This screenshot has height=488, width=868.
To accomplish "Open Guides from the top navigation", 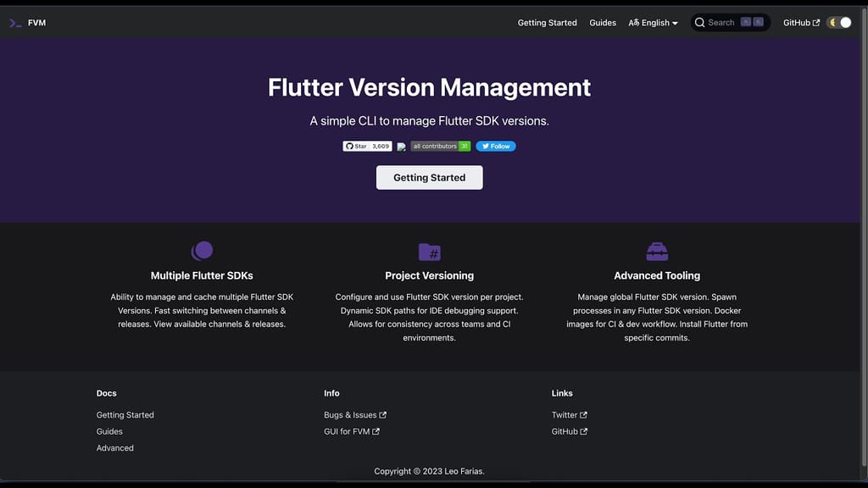I will coord(603,22).
